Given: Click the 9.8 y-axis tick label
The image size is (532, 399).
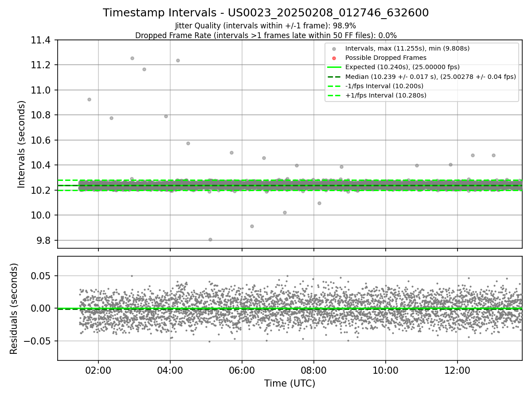Looking at the screenshot, I should pos(43,241).
